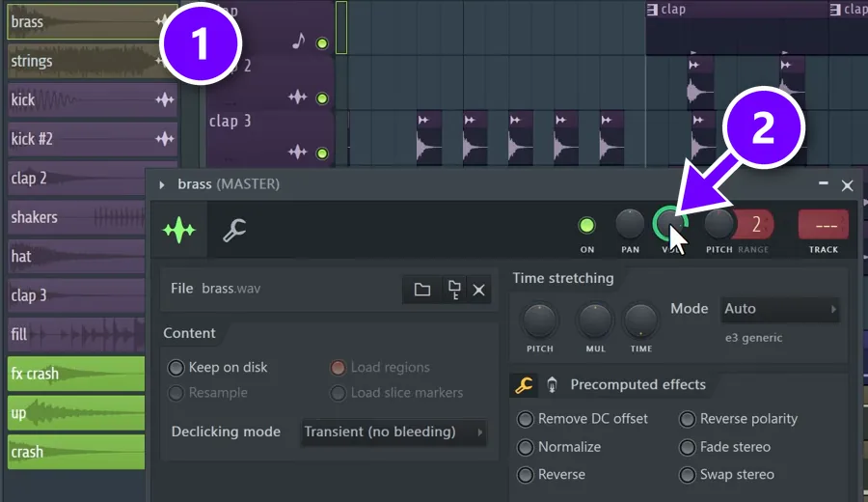Toggle Load regions option
The width and height of the screenshot is (868, 502).
(338, 368)
